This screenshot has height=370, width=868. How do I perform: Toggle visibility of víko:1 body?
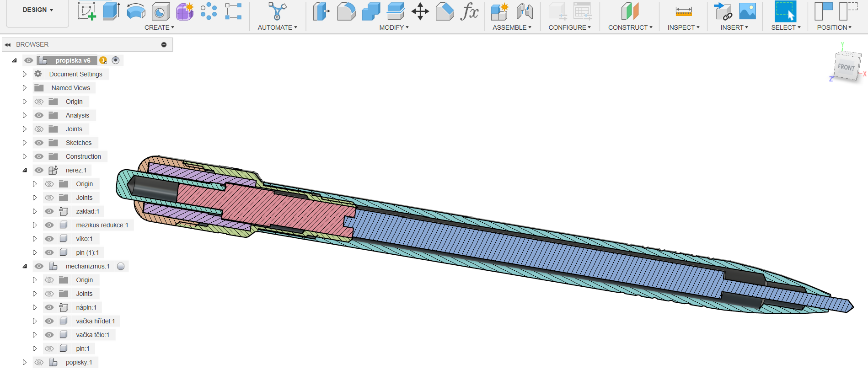click(49, 239)
